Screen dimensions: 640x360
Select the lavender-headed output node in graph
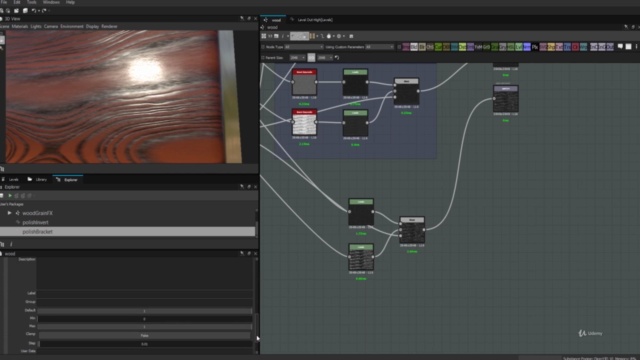pyautogui.click(x=506, y=98)
